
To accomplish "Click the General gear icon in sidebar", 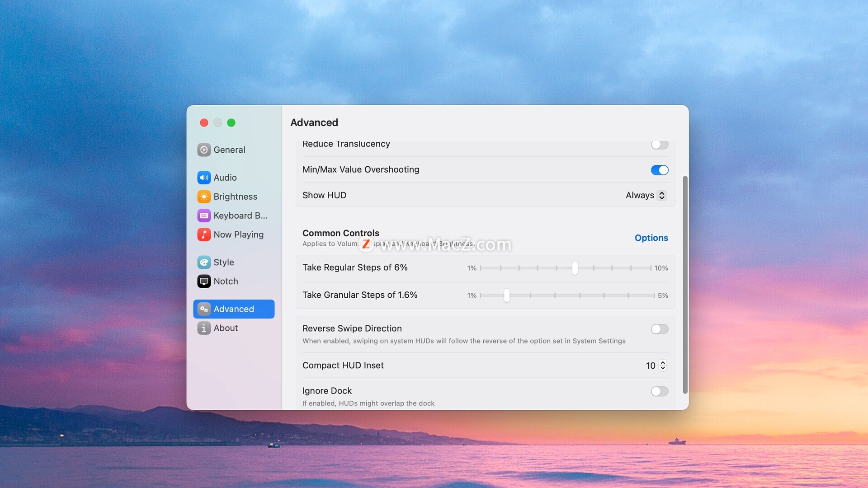I will (204, 150).
